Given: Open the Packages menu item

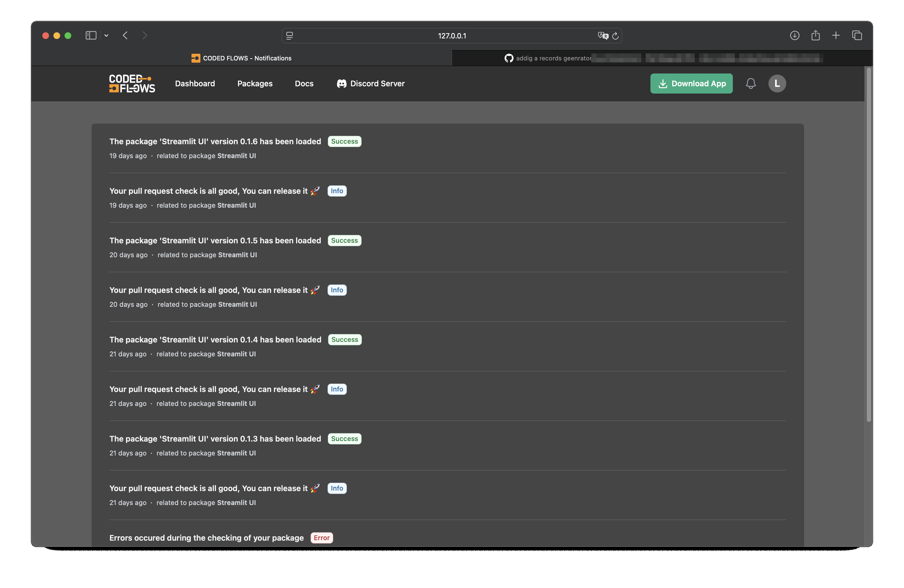Looking at the screenshot, I should [x=255, y=84].
